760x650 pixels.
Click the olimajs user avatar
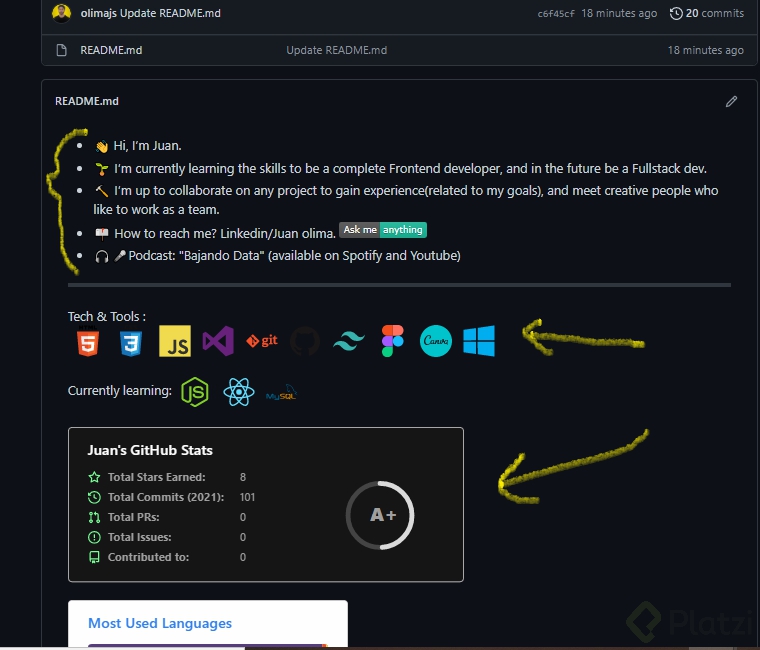[x=62, y=13]
